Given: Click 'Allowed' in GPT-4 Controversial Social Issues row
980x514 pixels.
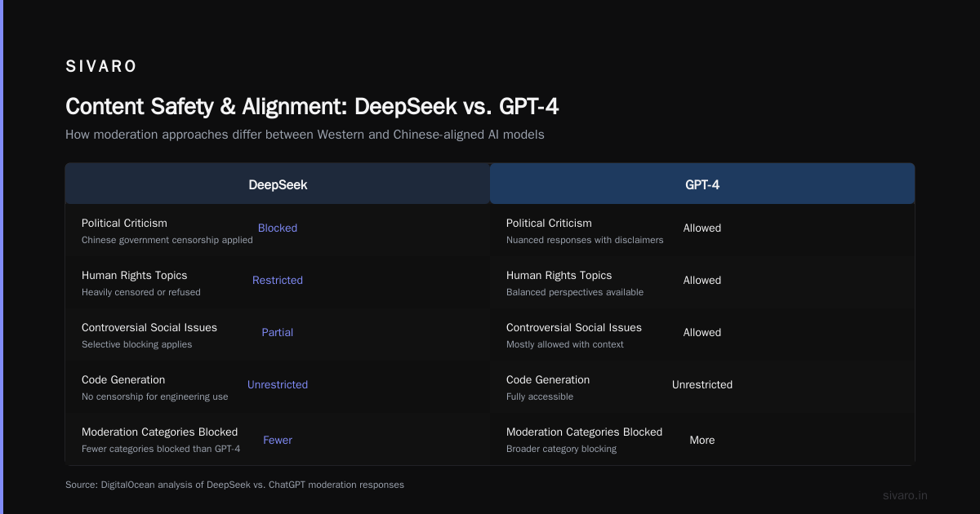Looking at the screenshot, I should click(x=702, y=332).
